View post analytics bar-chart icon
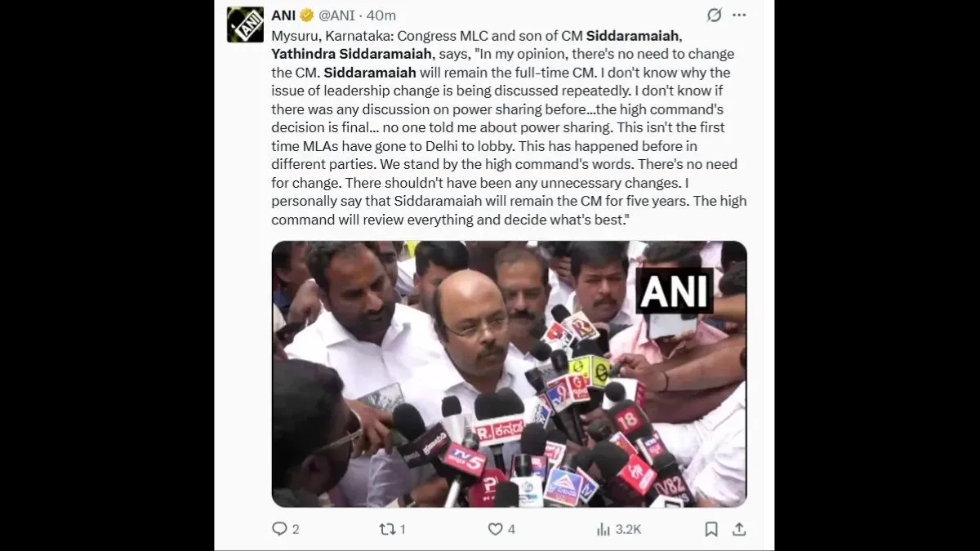Viewport: 980px width, 551px height. coord(604,529)
